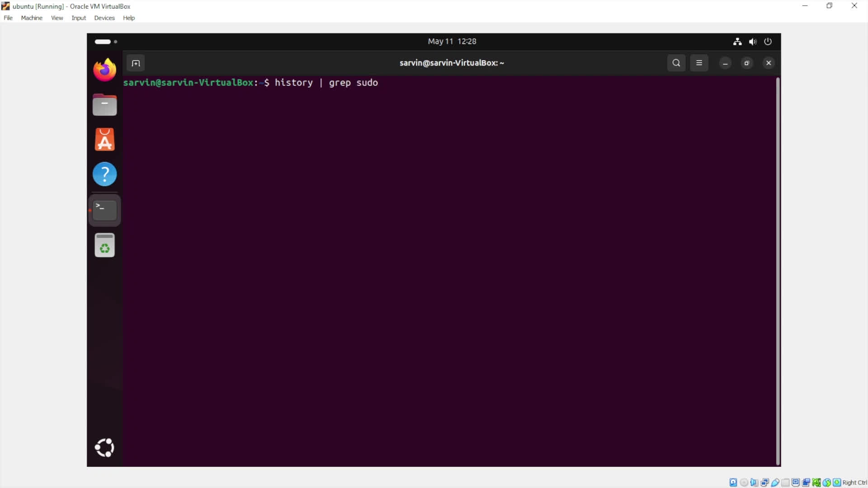
Task: Open the terminal hamburger menu
Action: [699, 63]
